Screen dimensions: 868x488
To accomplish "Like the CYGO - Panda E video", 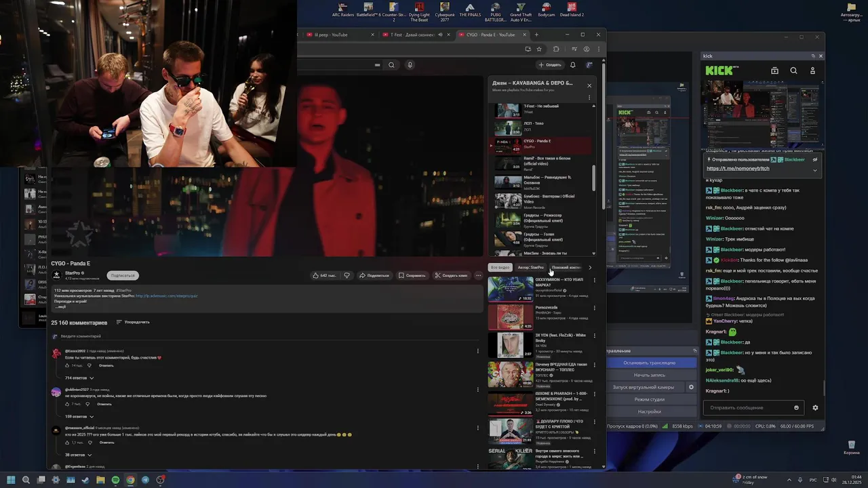I will coord(324,275).
